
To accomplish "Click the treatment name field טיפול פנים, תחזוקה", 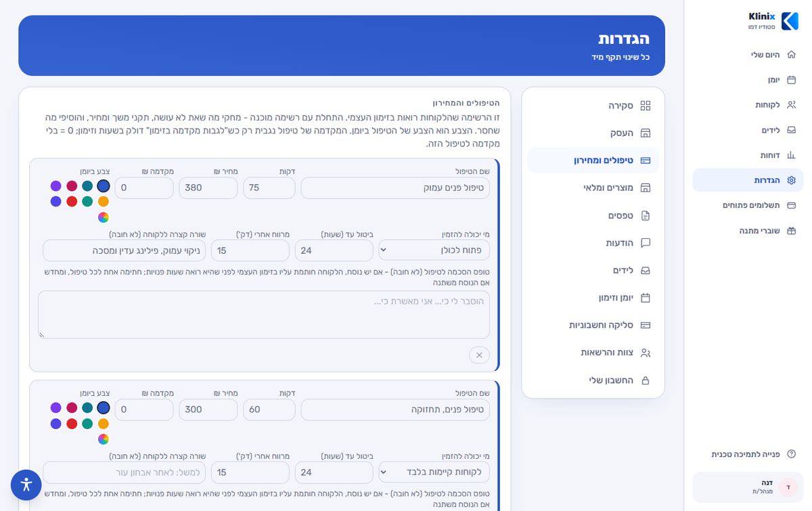I will point(395,410).
